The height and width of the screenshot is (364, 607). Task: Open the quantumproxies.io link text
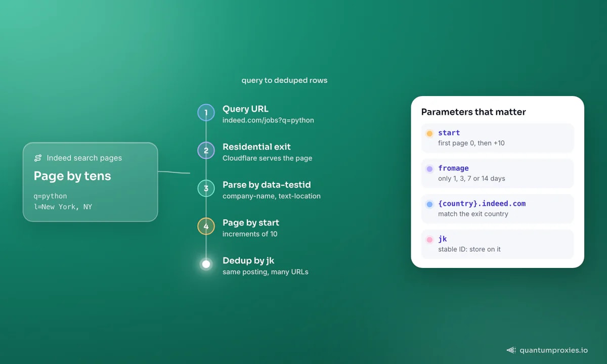click(x=554, y=350)
